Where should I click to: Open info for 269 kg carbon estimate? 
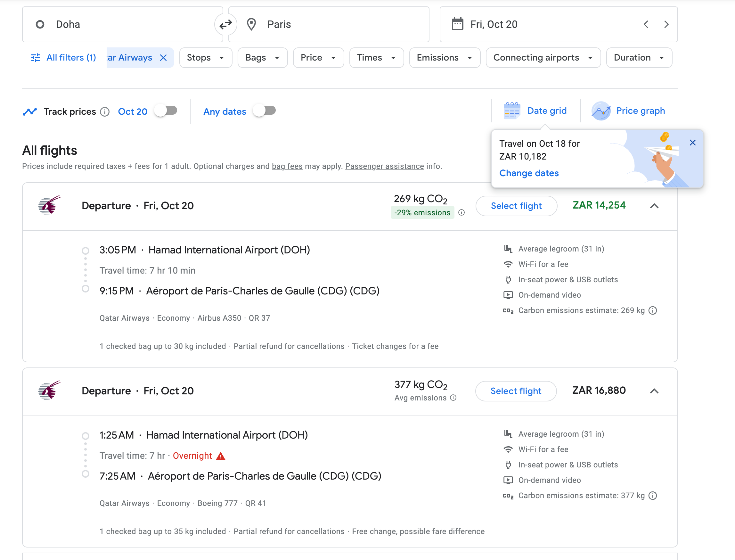coord(653,310)
